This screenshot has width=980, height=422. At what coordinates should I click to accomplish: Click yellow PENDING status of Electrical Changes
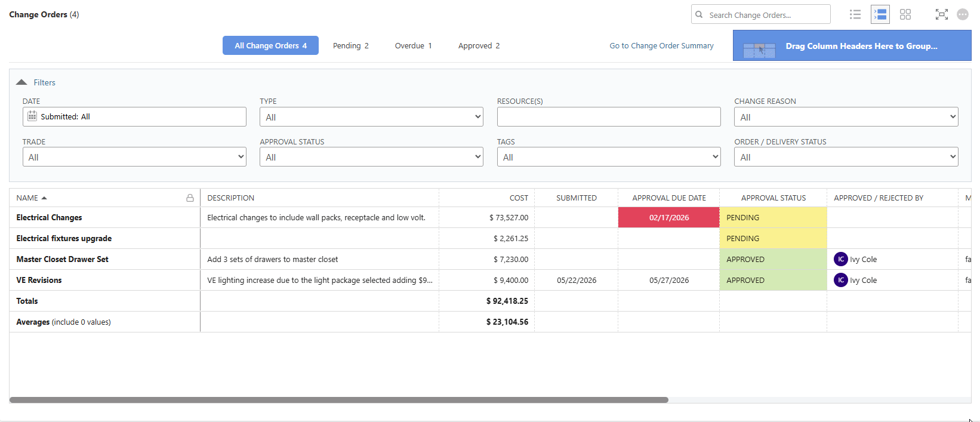coord(773,217)
